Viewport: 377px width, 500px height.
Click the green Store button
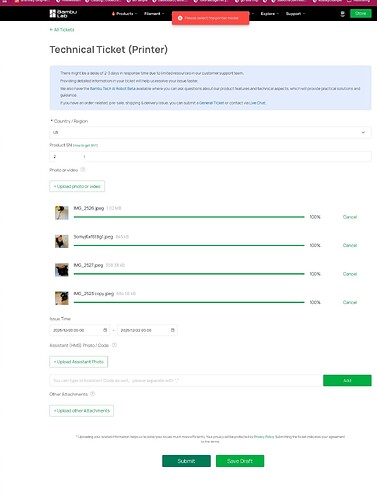tap(361, 13)
